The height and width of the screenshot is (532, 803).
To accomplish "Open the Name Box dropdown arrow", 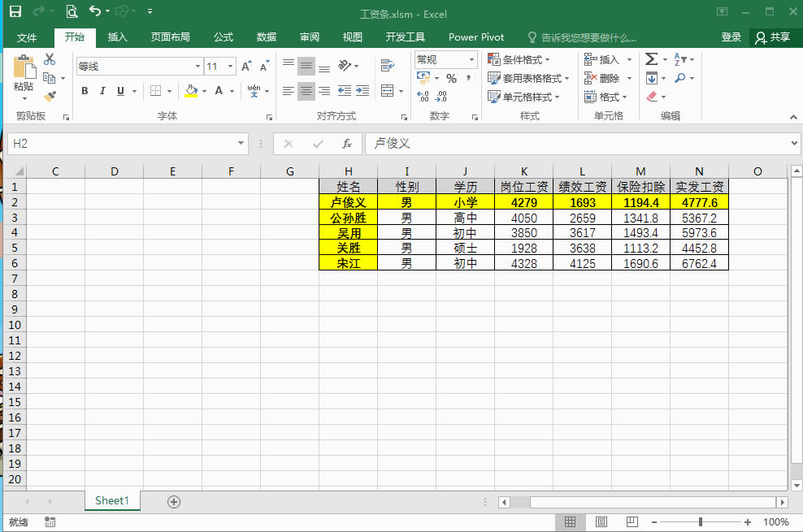I will [x=241, y=144].
